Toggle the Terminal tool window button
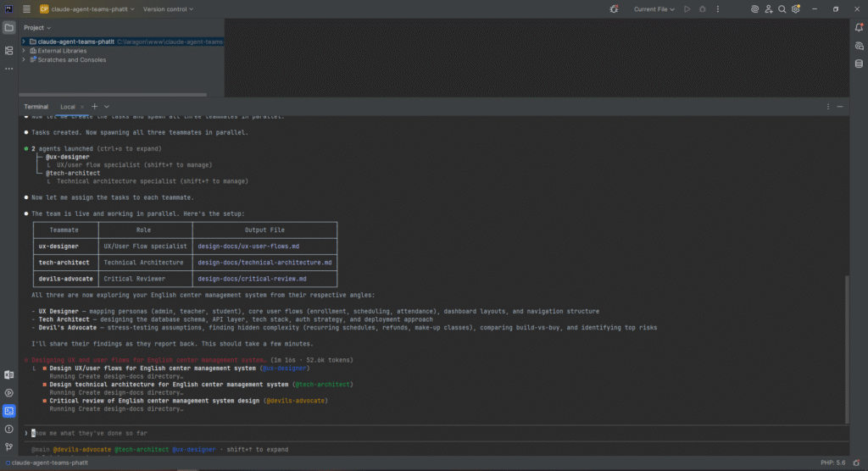The height and width of the screenshot is (471, 868). [x=9, y=411]
